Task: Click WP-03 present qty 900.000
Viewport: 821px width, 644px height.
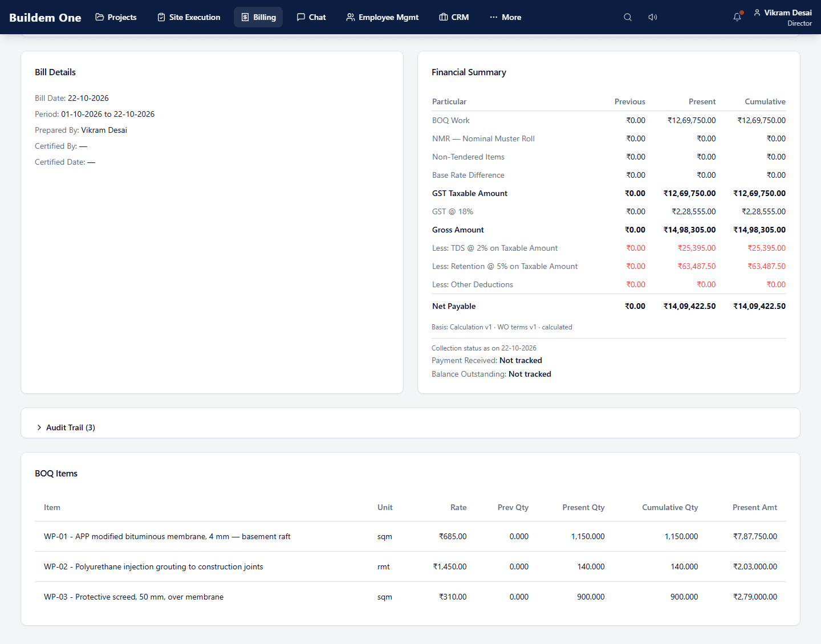Action: pyautogui.click(x=591, y=597)
